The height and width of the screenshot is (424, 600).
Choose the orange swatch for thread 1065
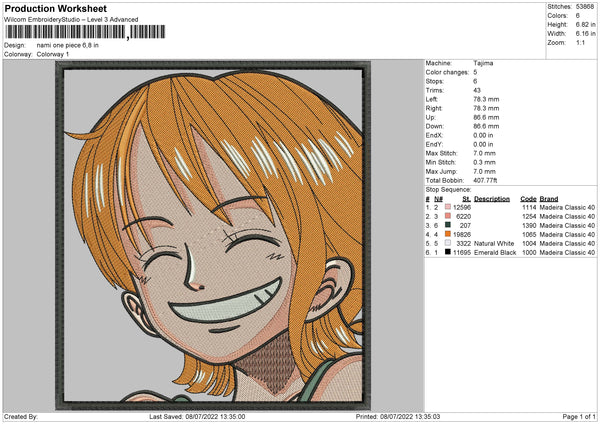(x=447, y=234)
